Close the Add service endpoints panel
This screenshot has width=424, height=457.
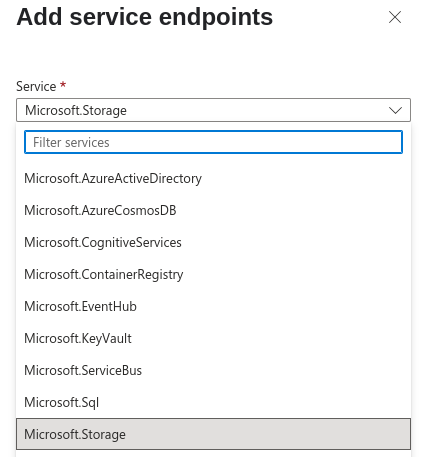395,17
